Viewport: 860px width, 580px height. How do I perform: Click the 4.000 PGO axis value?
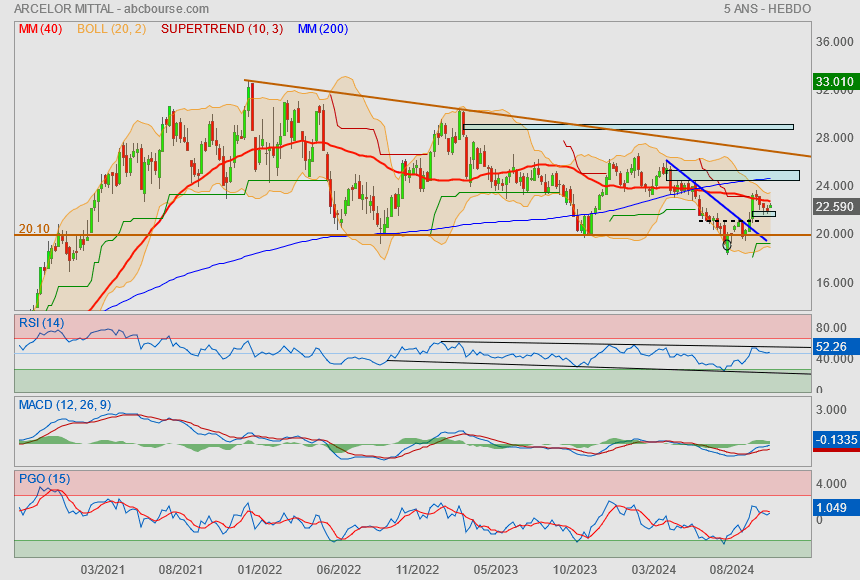[x=831, y=483]
